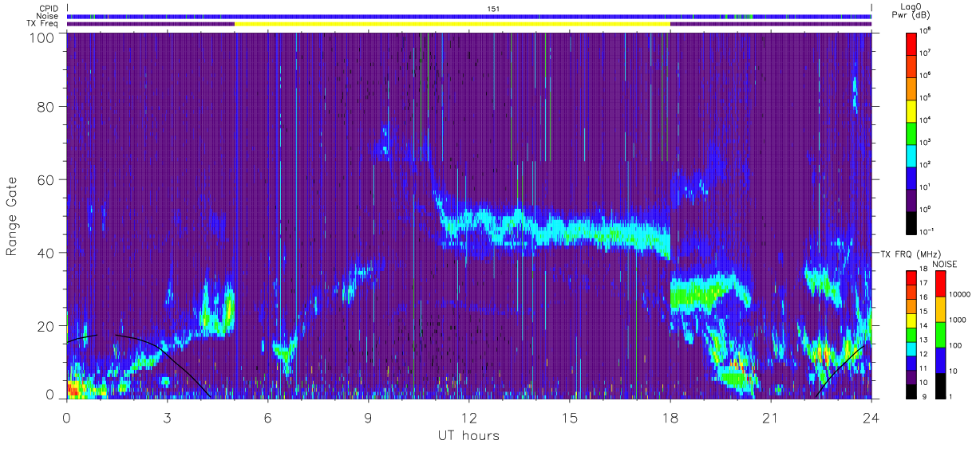Click the 12 tick on UT hours axis

click(468, 417)
